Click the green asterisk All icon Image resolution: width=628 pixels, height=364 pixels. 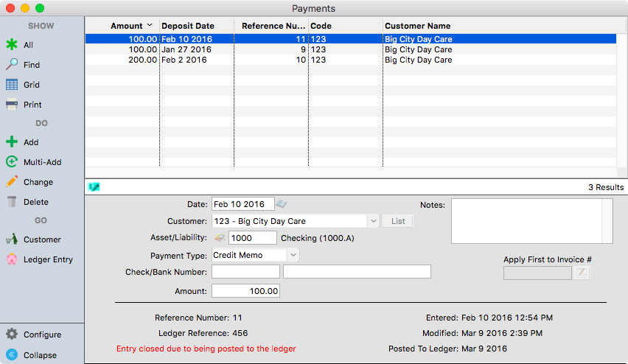pos(12,45)
